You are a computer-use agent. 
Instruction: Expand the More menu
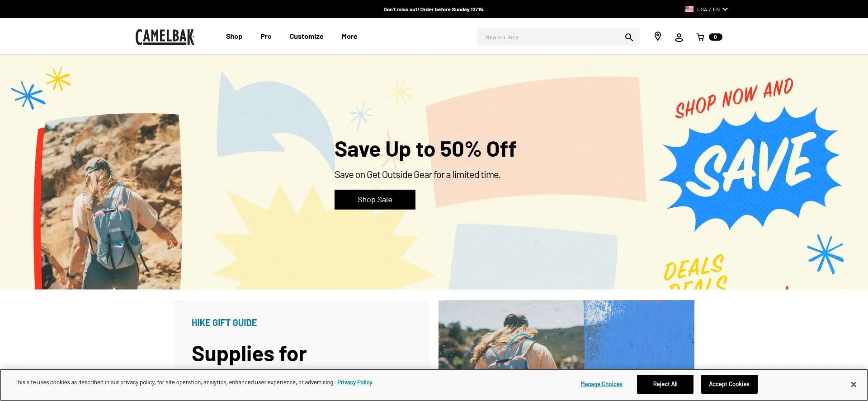(x=349, y=37)
